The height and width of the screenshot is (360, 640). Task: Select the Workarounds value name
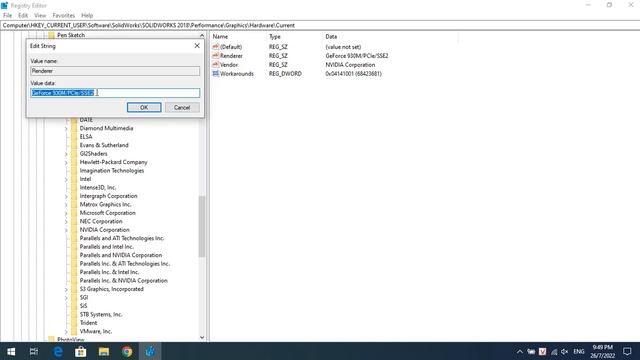[237, 74]
